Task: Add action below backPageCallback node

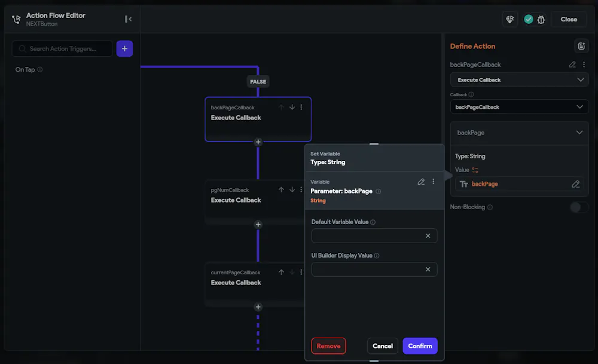Action: click(258, 142)
